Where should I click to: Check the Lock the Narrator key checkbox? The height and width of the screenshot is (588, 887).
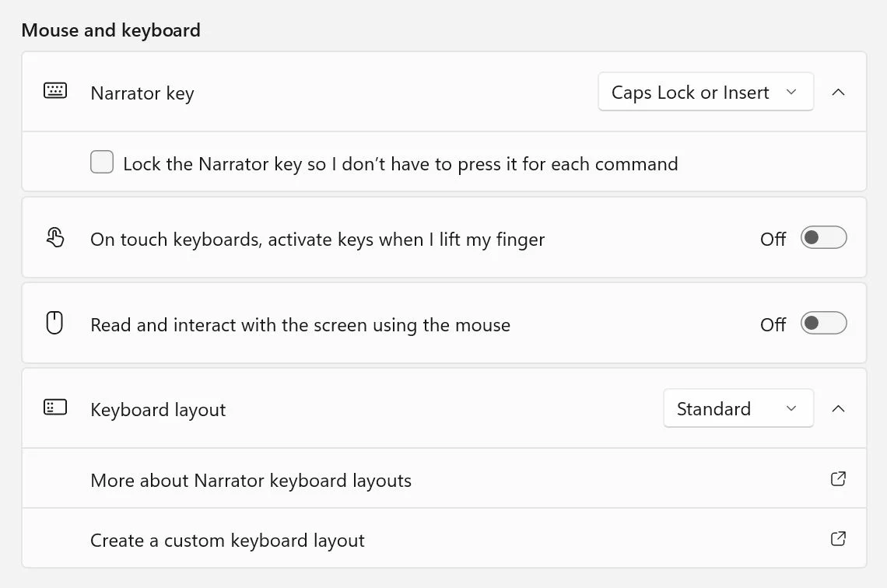(x=102, y=163)
